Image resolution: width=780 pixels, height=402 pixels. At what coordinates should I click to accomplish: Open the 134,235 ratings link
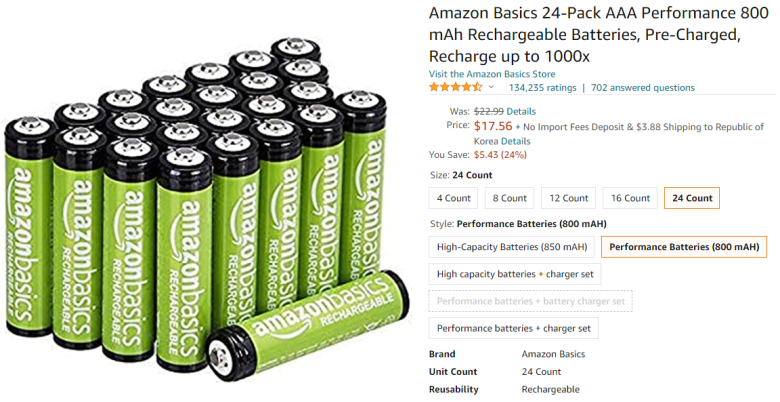click(x=542, y=88)
